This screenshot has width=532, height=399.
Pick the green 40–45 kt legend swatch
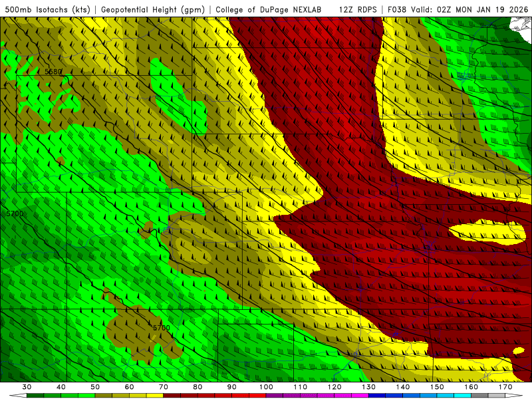[x=70, y=396]
